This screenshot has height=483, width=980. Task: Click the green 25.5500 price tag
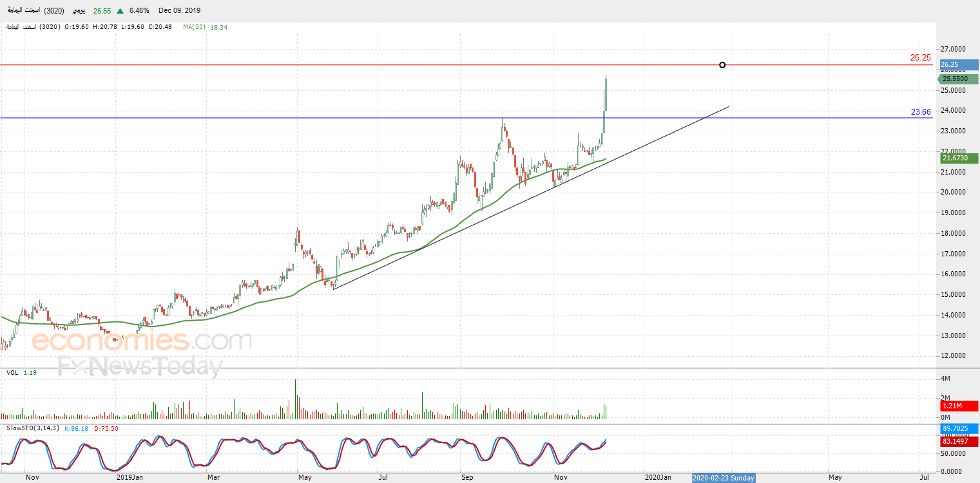pyautogui.click(x=959, y=79)
